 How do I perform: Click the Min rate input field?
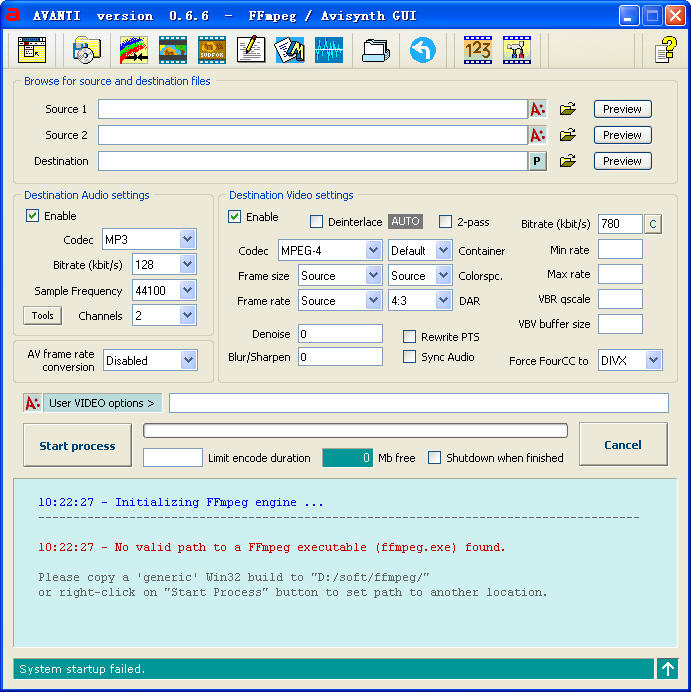620,249
